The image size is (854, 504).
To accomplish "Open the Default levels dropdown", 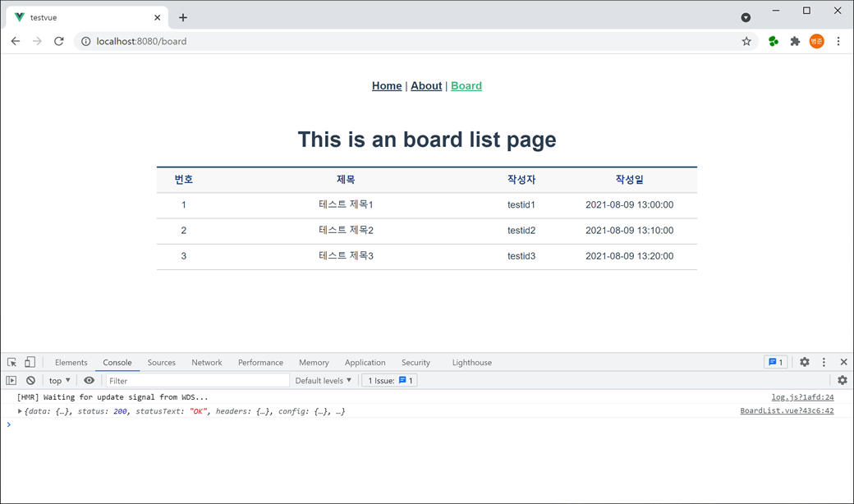I will [x=323, y=380].
